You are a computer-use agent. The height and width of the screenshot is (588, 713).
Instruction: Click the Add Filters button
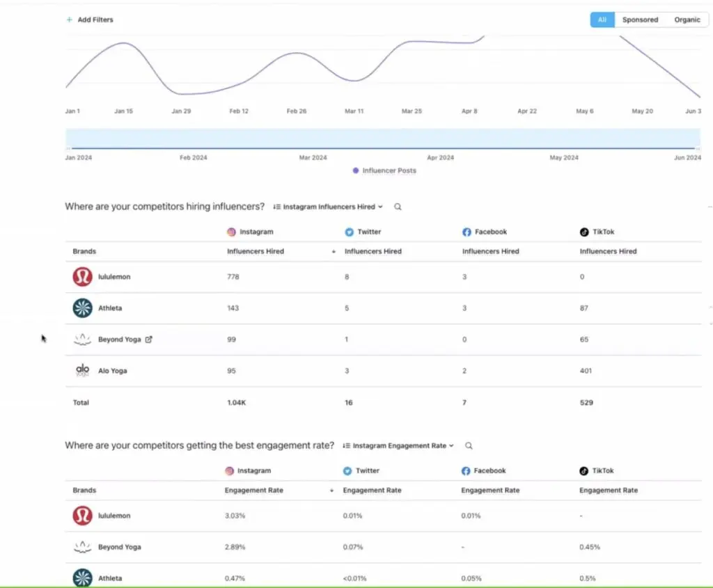[x=95, y=19]
